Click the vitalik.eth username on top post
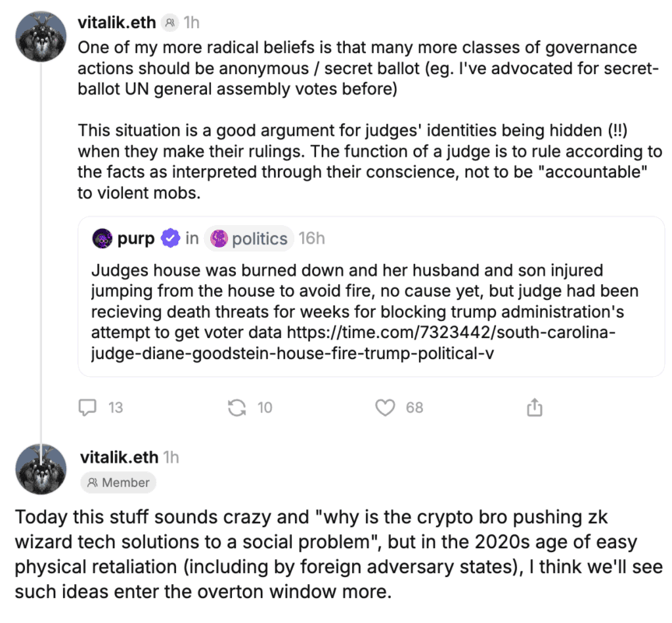 click(x=118, y=24)
